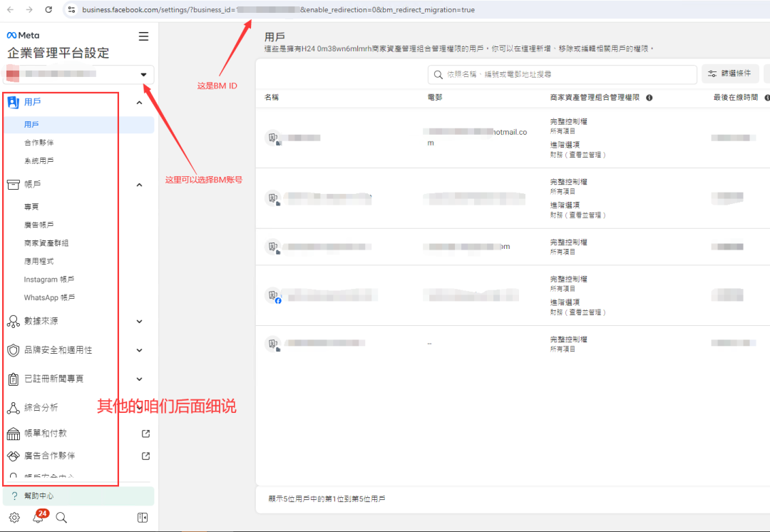Click the 篩選條件 filter button

click(x=730, y=73)
